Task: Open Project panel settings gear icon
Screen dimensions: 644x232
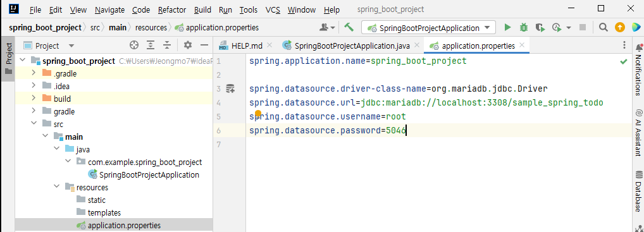Action: pyautogui.click(x=188, y=45)
